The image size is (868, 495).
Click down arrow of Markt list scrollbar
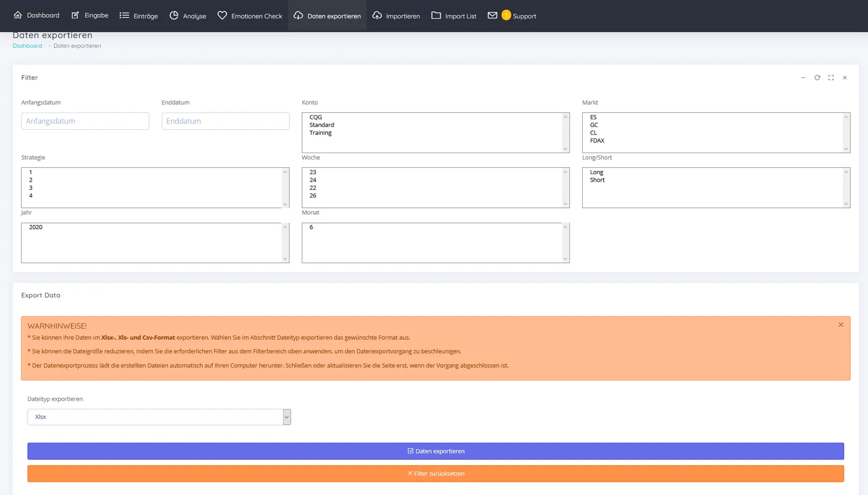[x=846, y=149]
